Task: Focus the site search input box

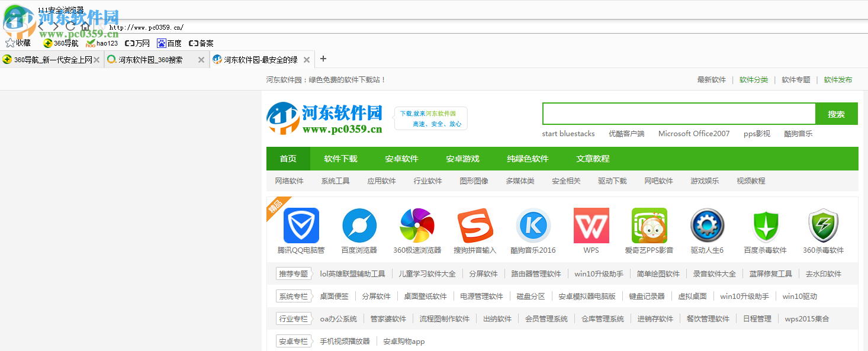Action: [x=679, y=114]
